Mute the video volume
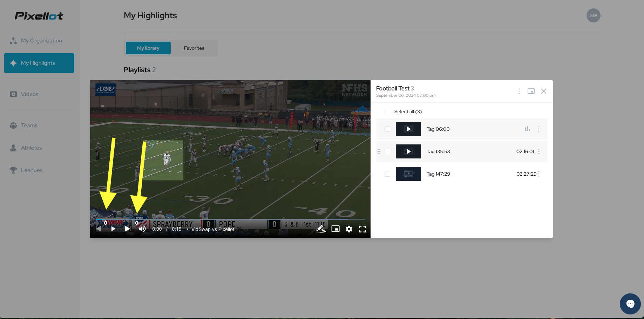The height and width of the screenshot is (319, 644). (142, 229)
